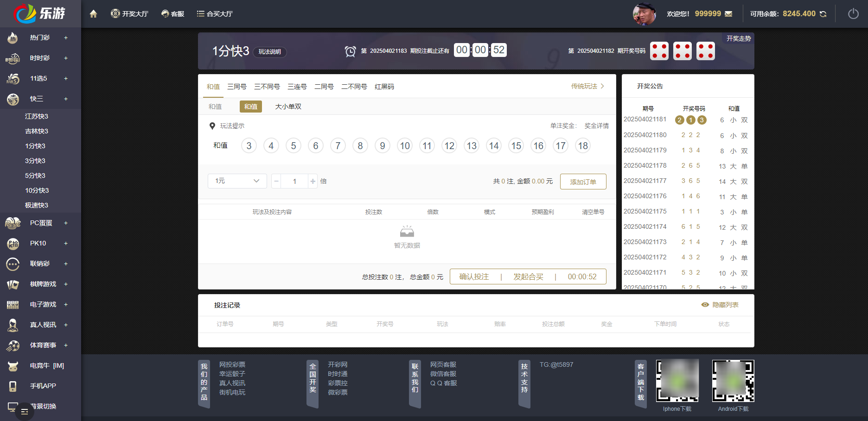Switch to 背景切换 background theme option
This screenshot has height=421, width=868.
pyautogui.click(x=42, y=406)
